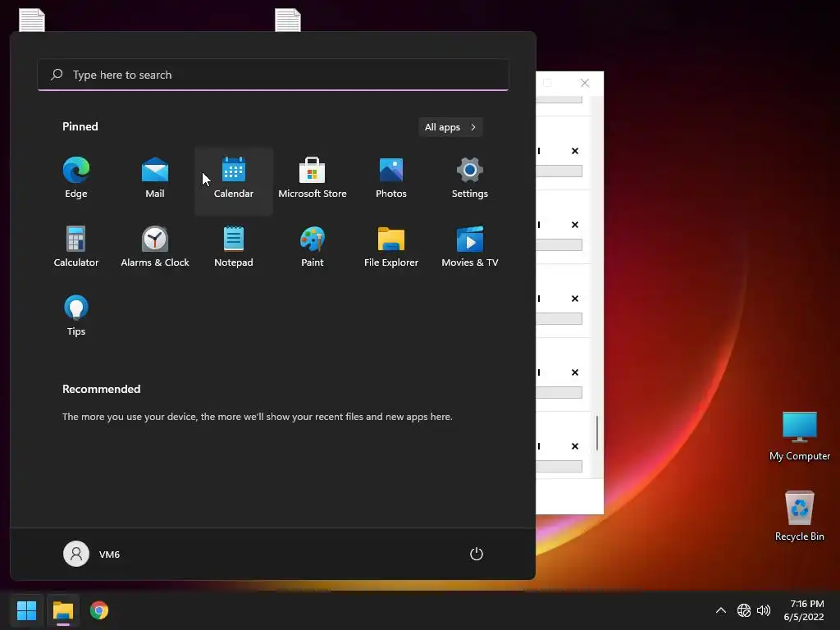Open File Explorer from pinned apps
The height and width of the screenshot is (630, 840).
(391, 248)
